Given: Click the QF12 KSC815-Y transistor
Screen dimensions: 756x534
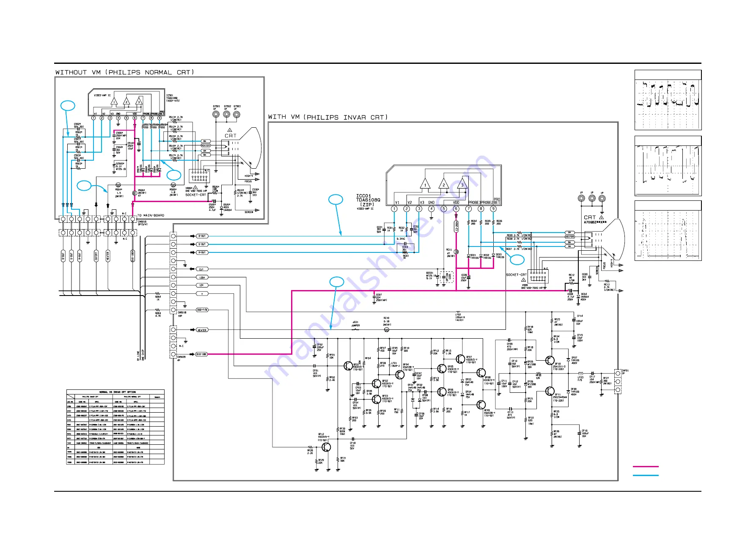Looking at the screenshot, I should click(326, 446).
